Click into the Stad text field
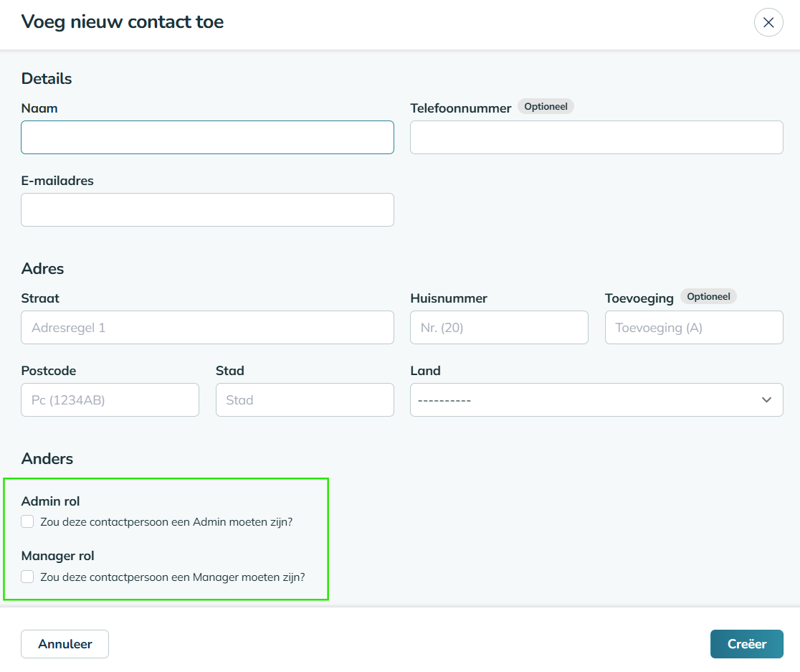 pos(305,399)
